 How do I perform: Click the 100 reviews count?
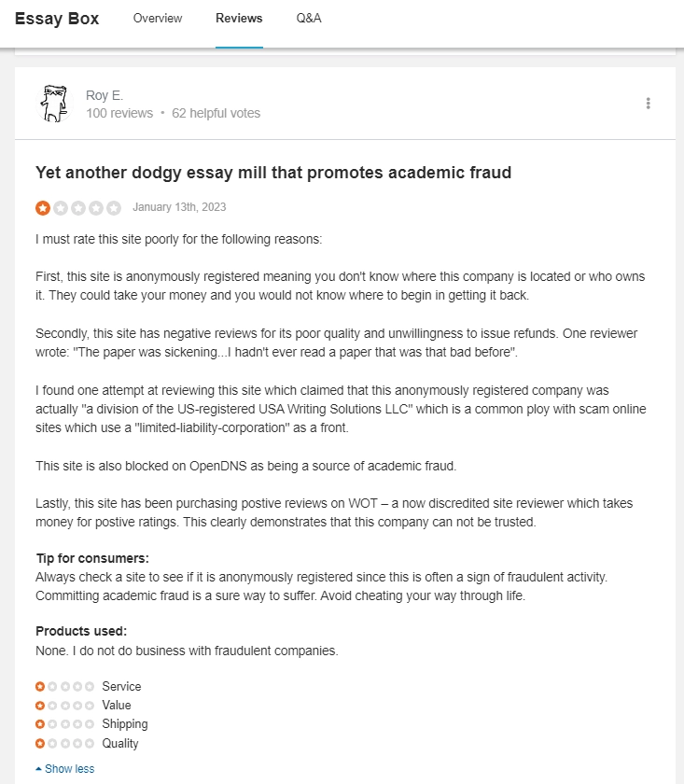(119, 113)
